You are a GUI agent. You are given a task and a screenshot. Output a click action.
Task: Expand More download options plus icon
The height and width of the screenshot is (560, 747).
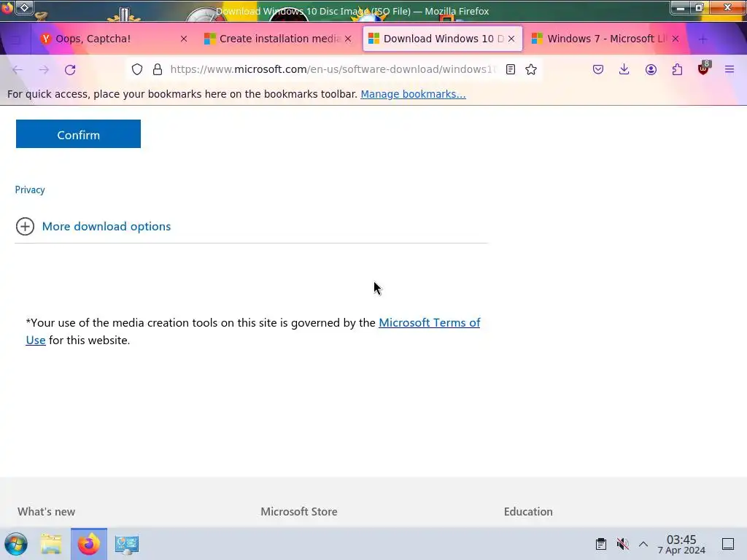click(x=26, y=226)
